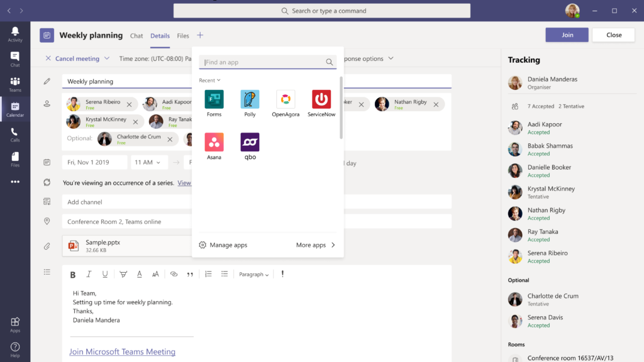Click the Join meeting button
Screen dimensions: 644x362
click(x=567, y=35)
